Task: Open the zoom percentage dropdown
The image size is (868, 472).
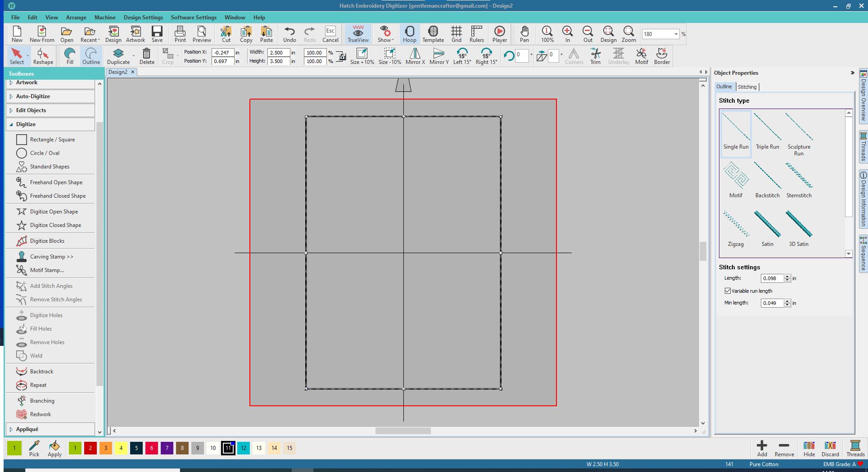Action: pyautogui.click(x=676, y=34)
